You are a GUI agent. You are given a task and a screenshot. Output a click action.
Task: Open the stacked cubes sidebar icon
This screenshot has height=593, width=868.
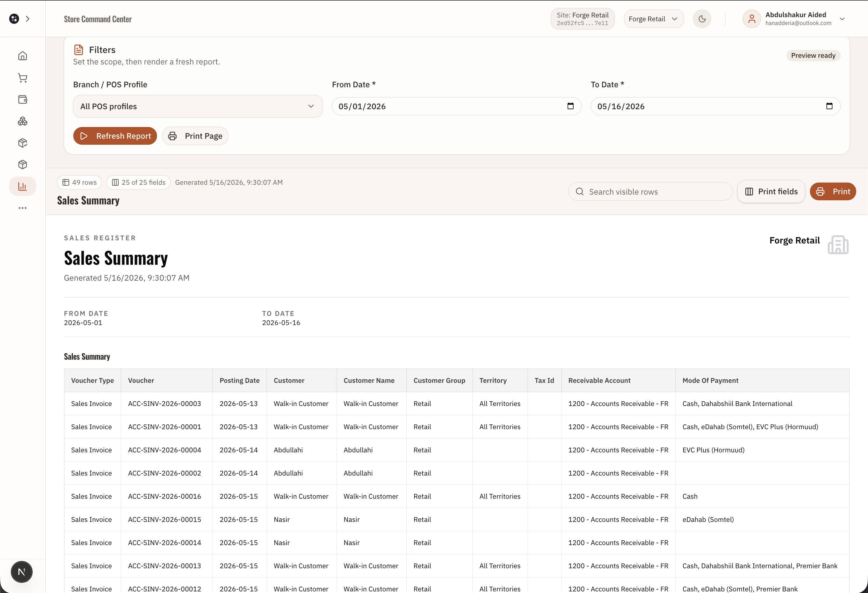(23, 121)
